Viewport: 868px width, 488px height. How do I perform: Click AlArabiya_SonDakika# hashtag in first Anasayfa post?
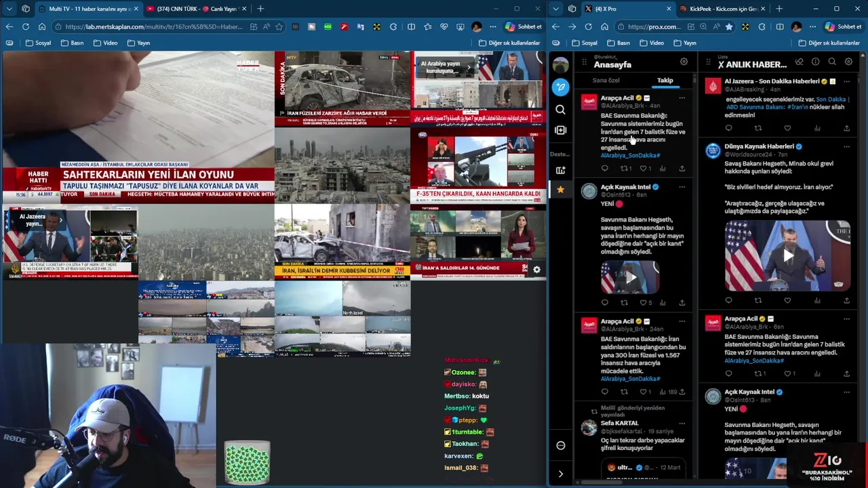point(630,155)
